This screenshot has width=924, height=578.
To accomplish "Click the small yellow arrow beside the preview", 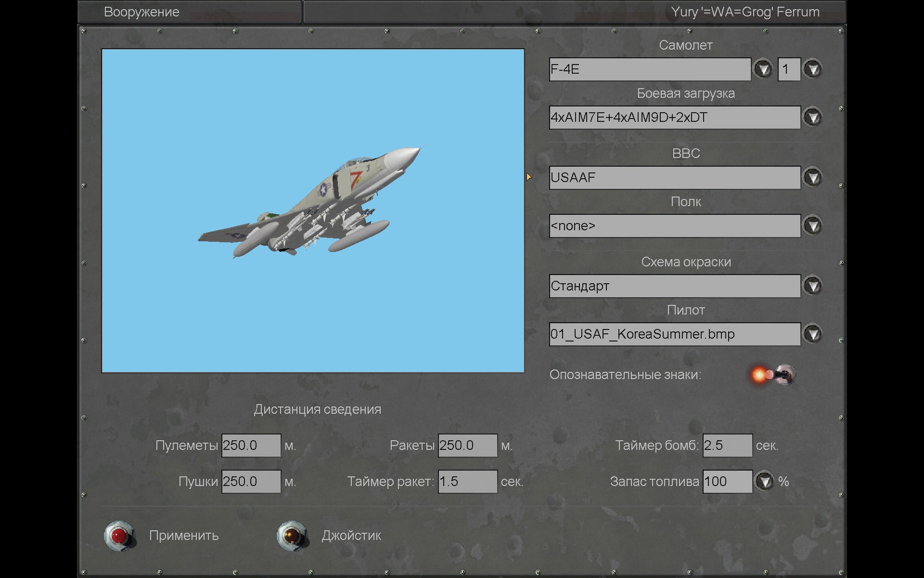I will (x=529, y=177).
